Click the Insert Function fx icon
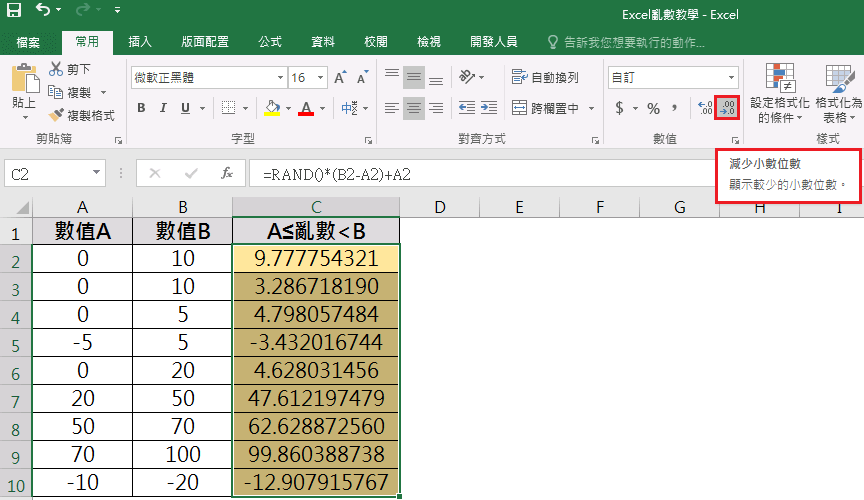 click(227, 173)
